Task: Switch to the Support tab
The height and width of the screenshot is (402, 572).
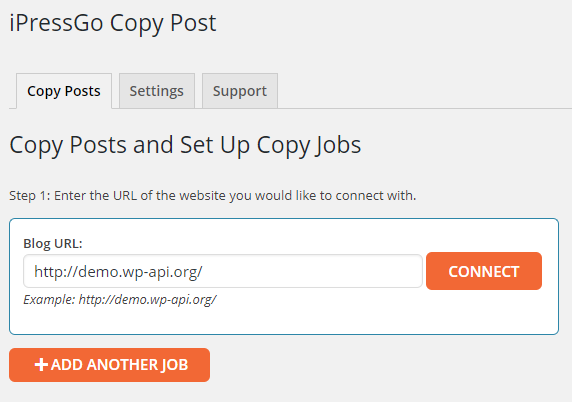Action: pyautogui.click(x=240, y=91)
